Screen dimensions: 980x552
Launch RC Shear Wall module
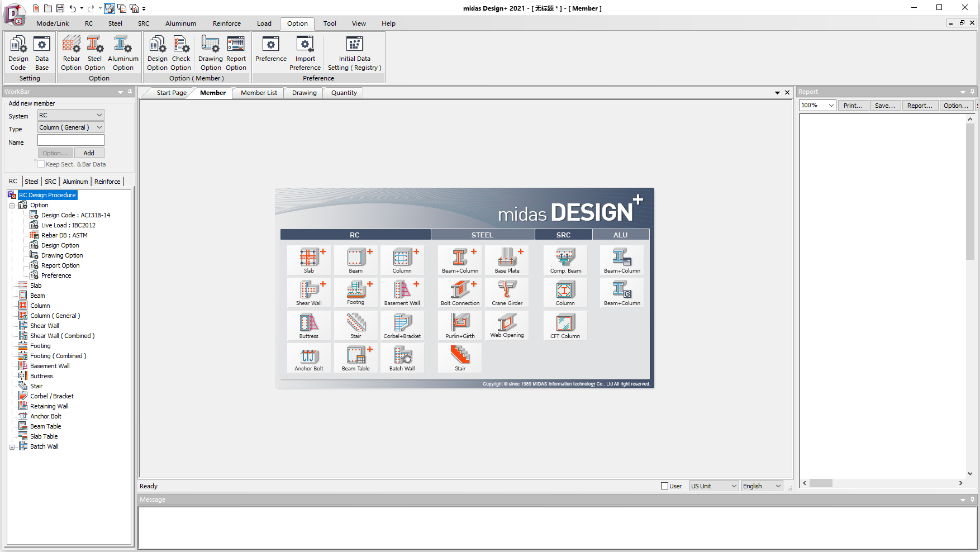(x=309, y=293)
